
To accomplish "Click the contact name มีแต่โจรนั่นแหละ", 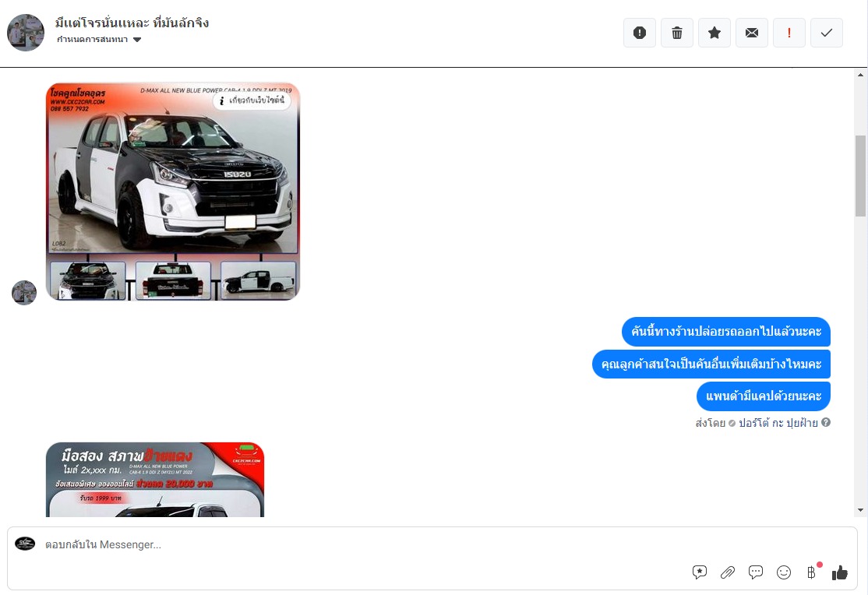I will 132,23.
